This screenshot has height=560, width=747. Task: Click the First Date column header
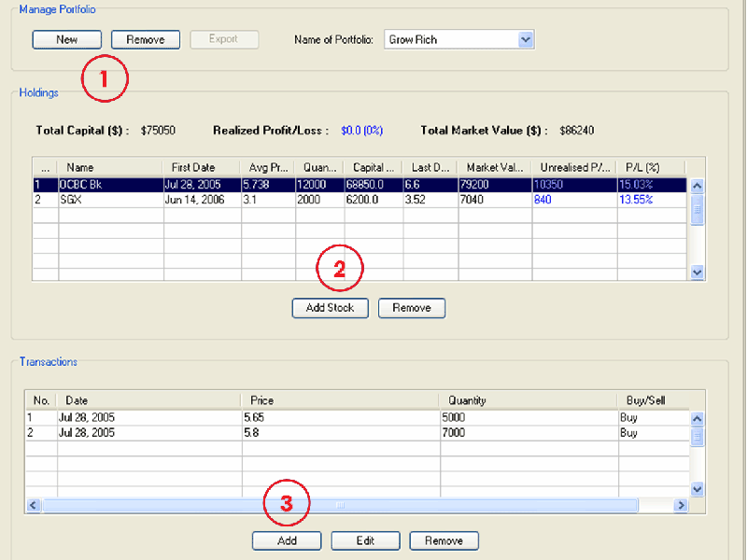(201, 167)
